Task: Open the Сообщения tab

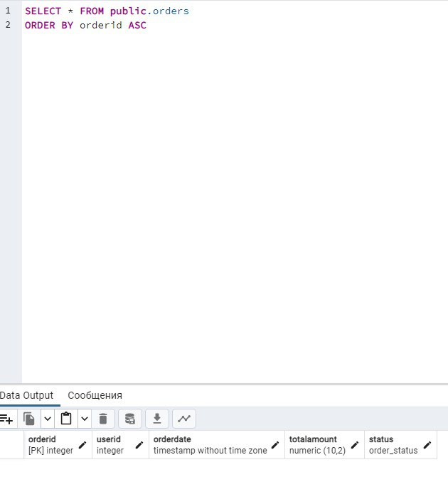Action: click(x=95, y=395)
